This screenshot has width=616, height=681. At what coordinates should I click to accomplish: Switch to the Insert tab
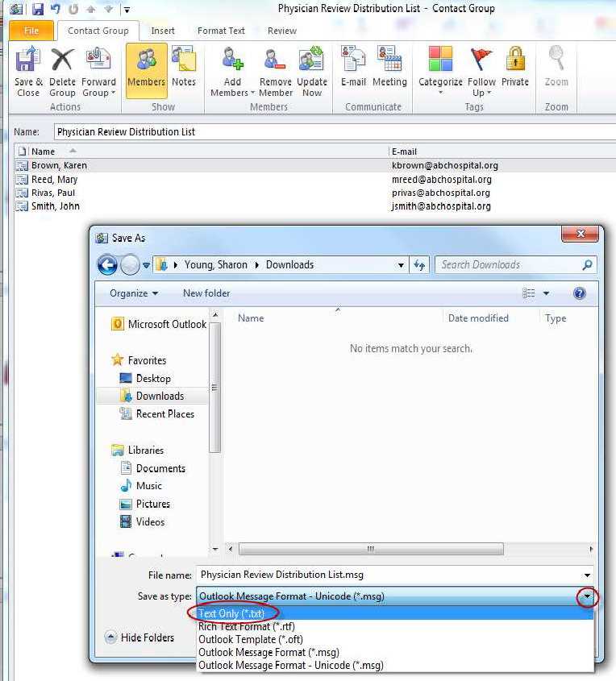coord(163,31)
